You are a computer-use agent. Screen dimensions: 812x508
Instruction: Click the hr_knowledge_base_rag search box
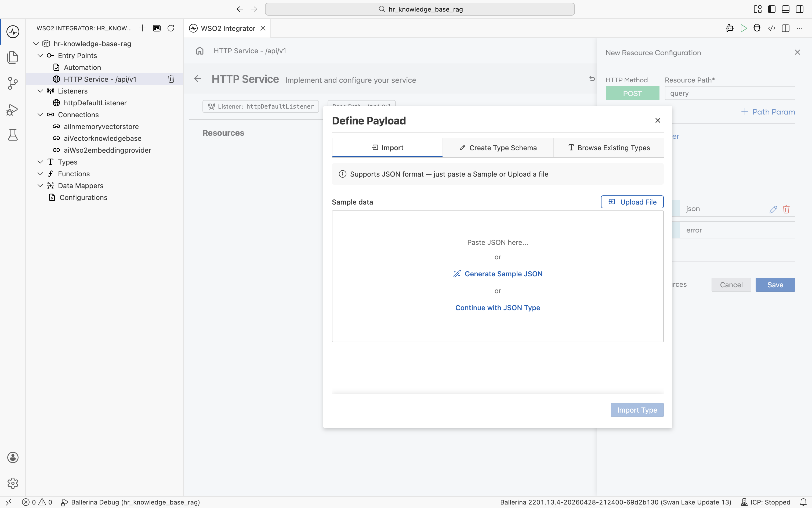point(420,9)
